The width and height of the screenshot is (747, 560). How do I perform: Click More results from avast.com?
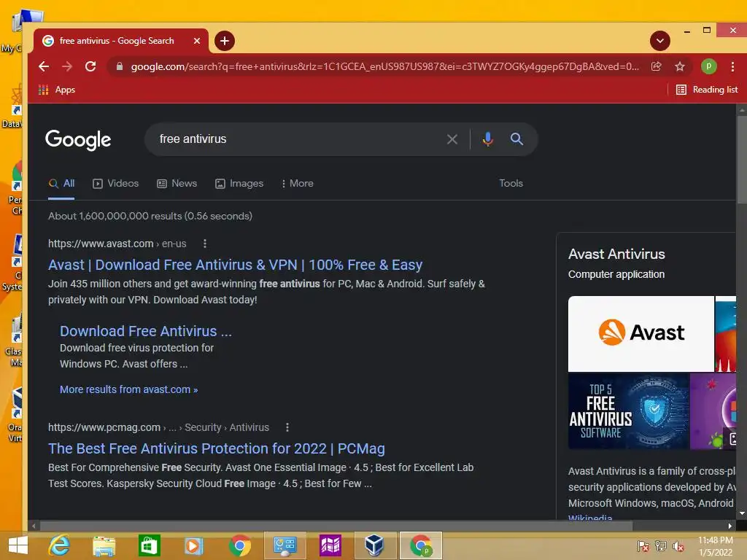point(128,389)
